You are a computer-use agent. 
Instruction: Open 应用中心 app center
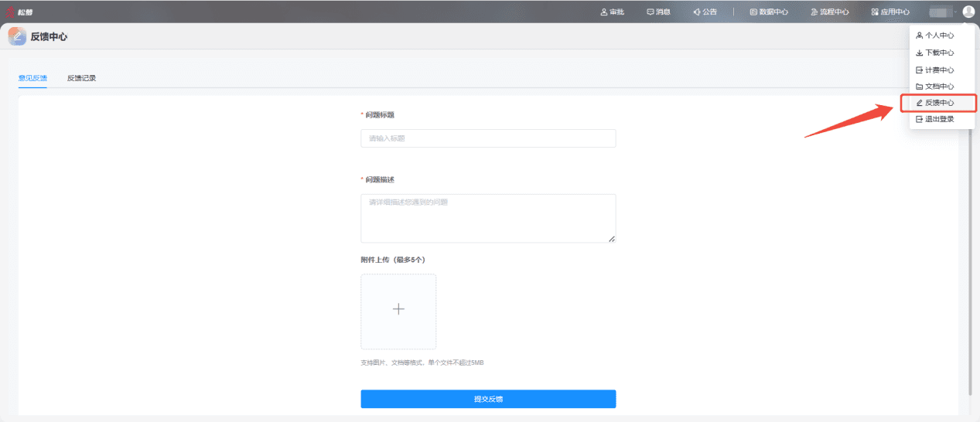(890, 12)
